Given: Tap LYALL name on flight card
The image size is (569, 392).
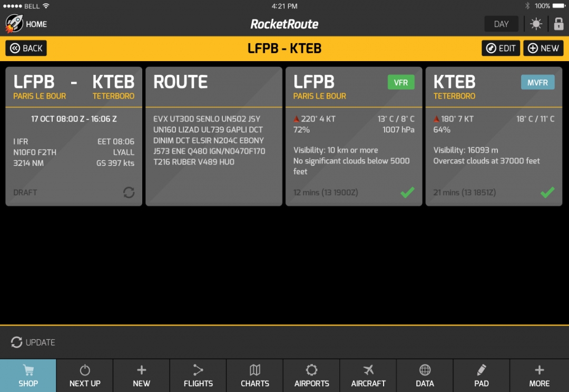Looking at the screenshot, I should point(124,152).
